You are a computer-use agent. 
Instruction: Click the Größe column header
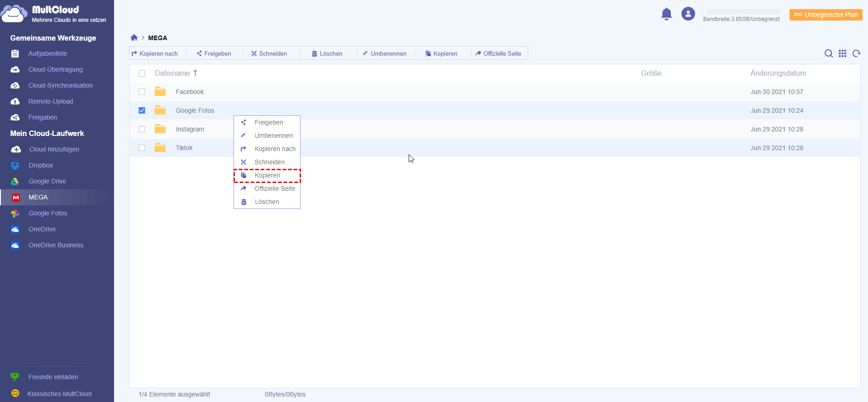pos(651,73)
